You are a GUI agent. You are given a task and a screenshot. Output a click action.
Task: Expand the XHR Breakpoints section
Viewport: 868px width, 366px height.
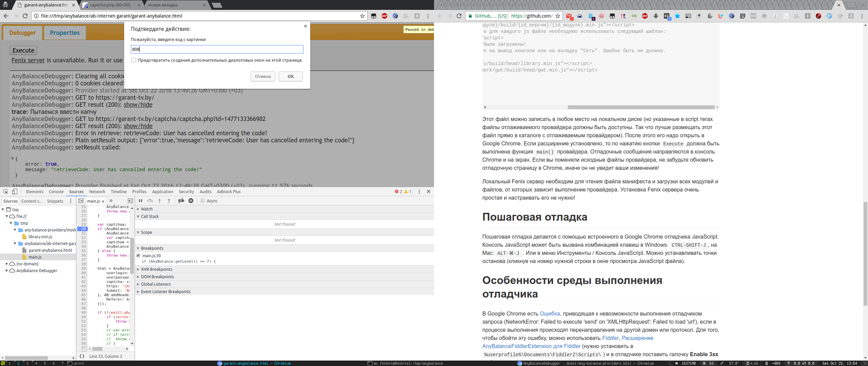138,269
